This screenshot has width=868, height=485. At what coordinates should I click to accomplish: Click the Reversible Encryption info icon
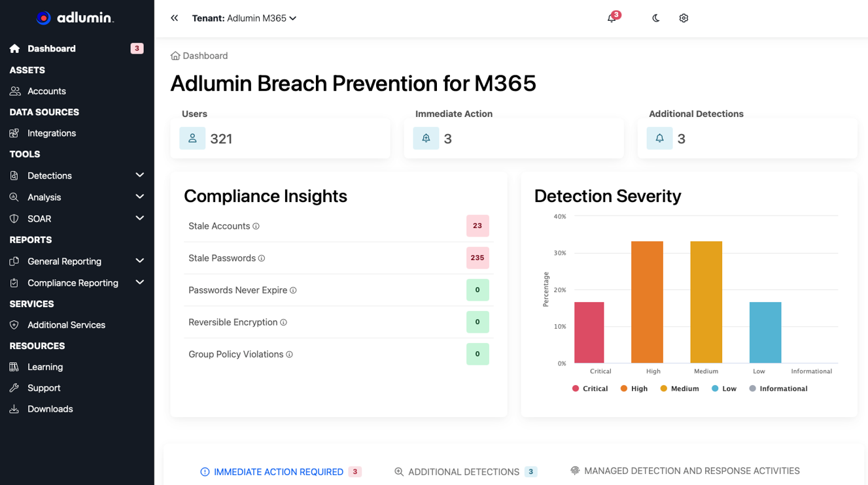point(283,322)
